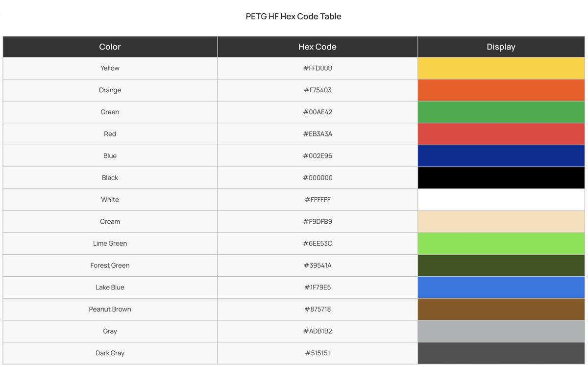Click the Display column header
The width and height of the screenshot is (588, 367).
click(501, 47)
